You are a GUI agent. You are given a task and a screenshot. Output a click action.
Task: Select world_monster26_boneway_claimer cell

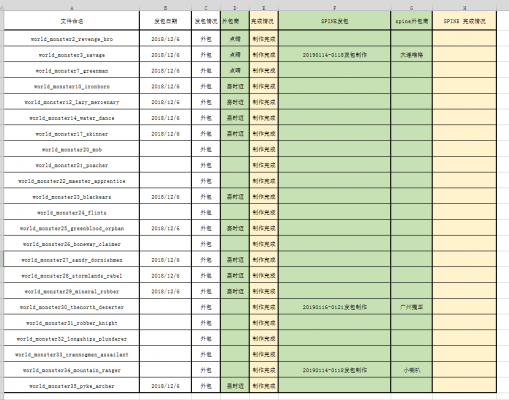72,244
